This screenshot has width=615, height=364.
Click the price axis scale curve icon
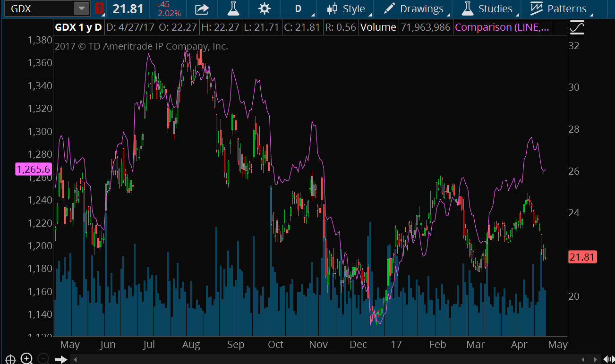(x=577, y=28)
